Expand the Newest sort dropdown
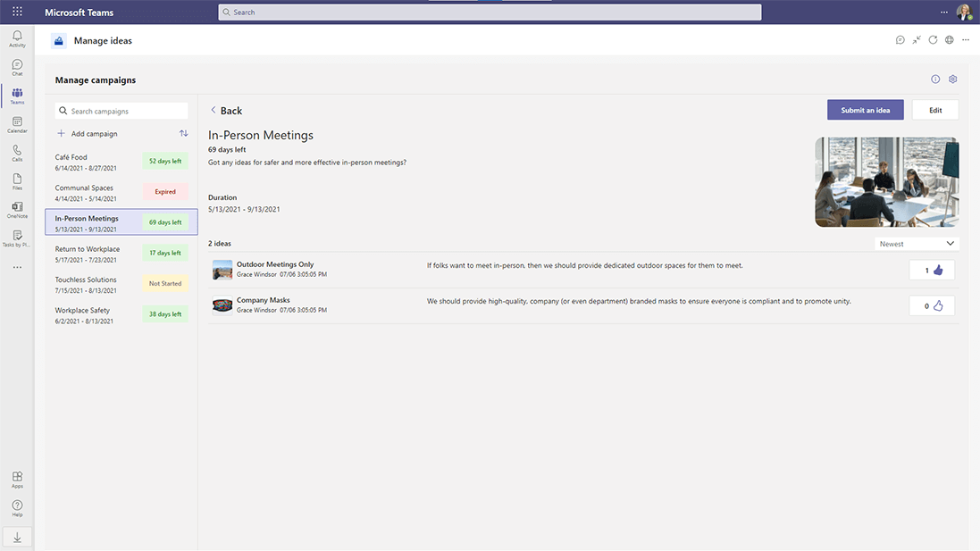 point(917,244)
